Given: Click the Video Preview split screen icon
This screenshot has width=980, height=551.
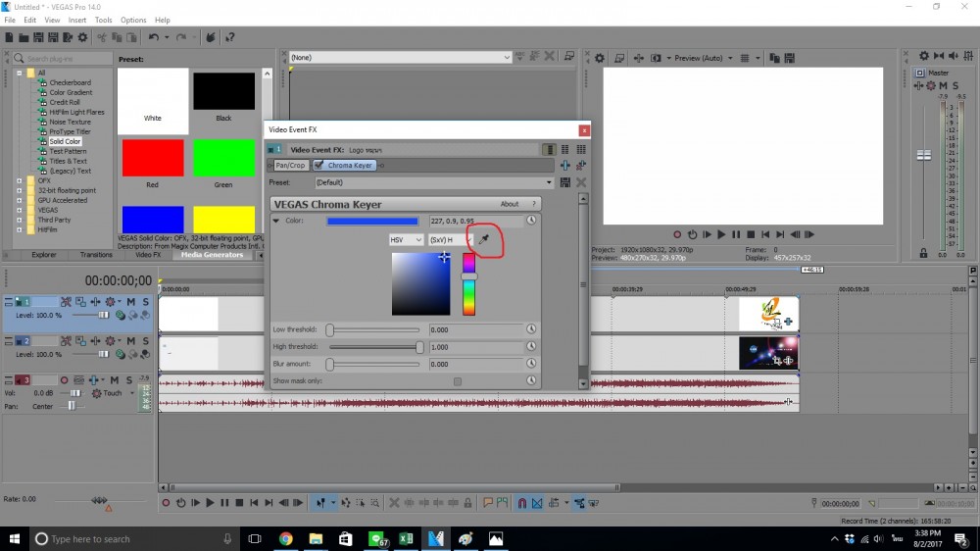Looking at the screenshot, I should [x=656, y=58].
